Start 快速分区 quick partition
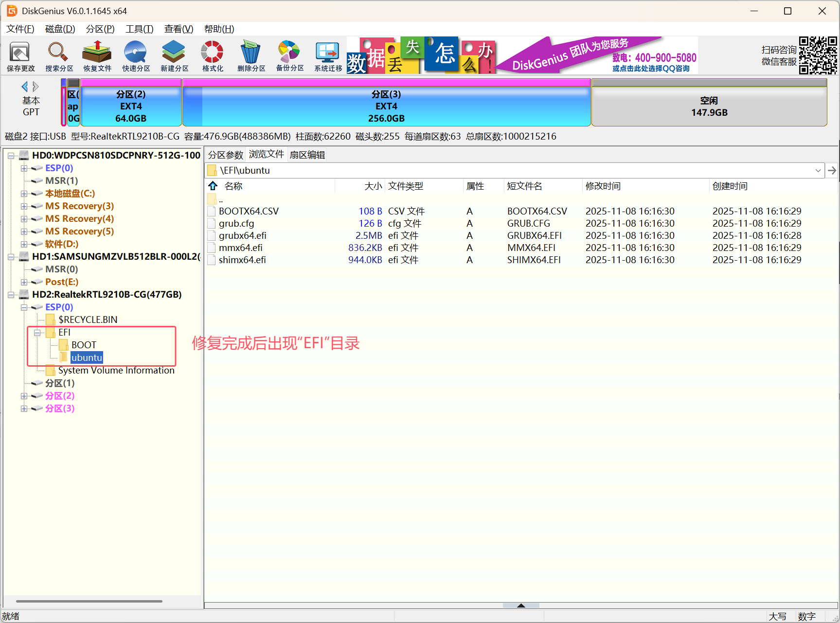The width and height of the screenshot is (840, 623). (136, 56)
